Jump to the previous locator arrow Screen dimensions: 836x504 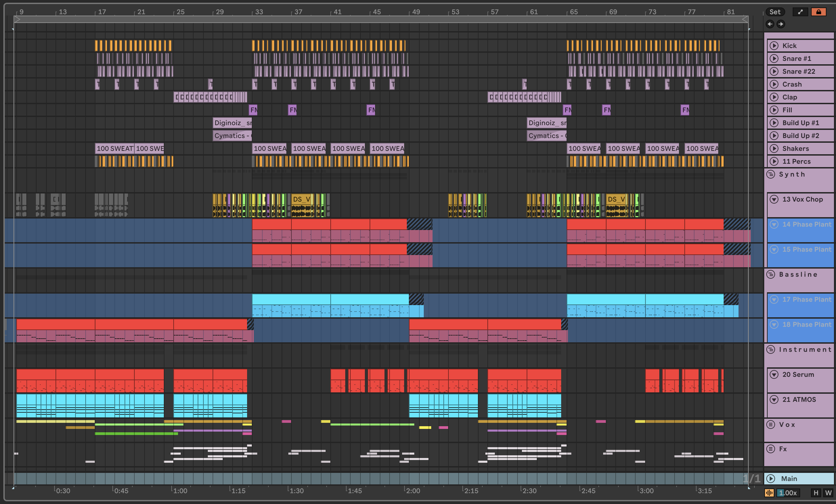pyautogui.click(x=770, y=24)
